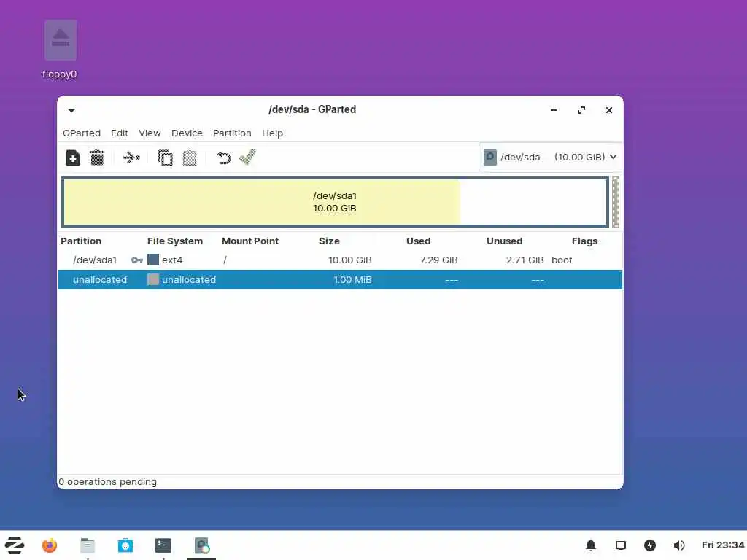
Task: Open the Device menu
Action: (187, 133)
